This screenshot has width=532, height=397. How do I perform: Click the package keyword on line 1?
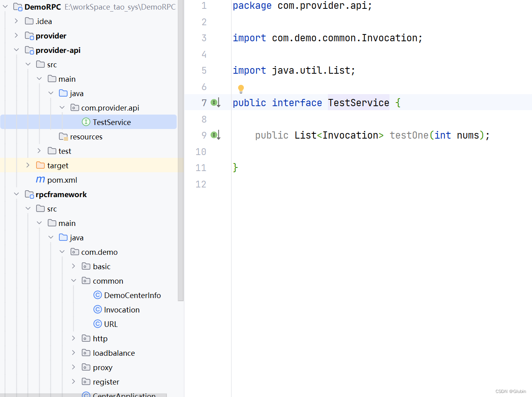coord(252,6)
